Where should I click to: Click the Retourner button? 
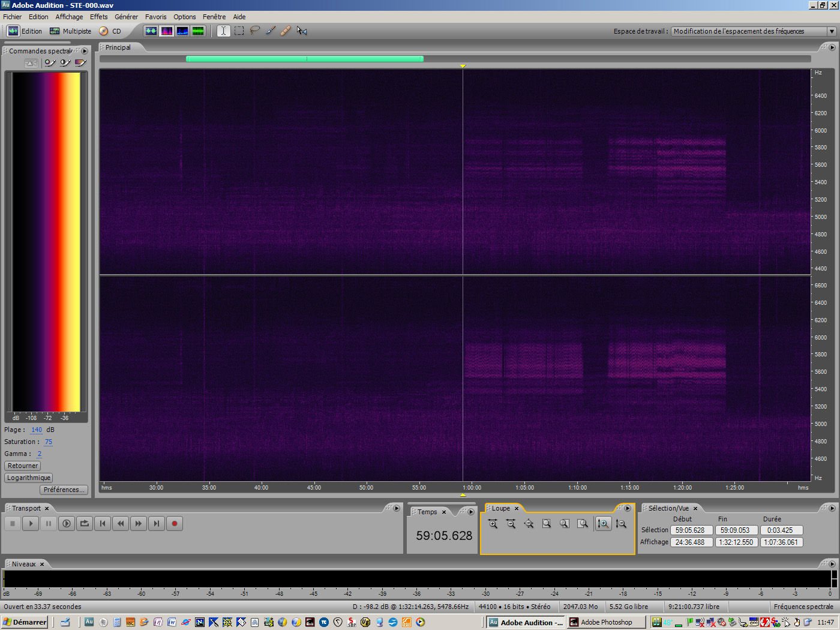click(22, 466)
